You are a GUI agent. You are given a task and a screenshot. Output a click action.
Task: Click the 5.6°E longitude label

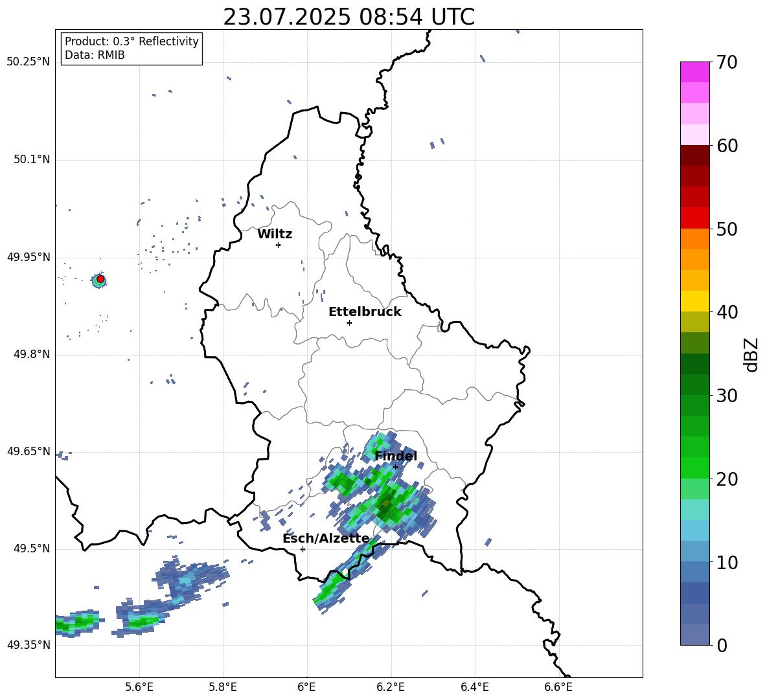click(x=139, y=687)
